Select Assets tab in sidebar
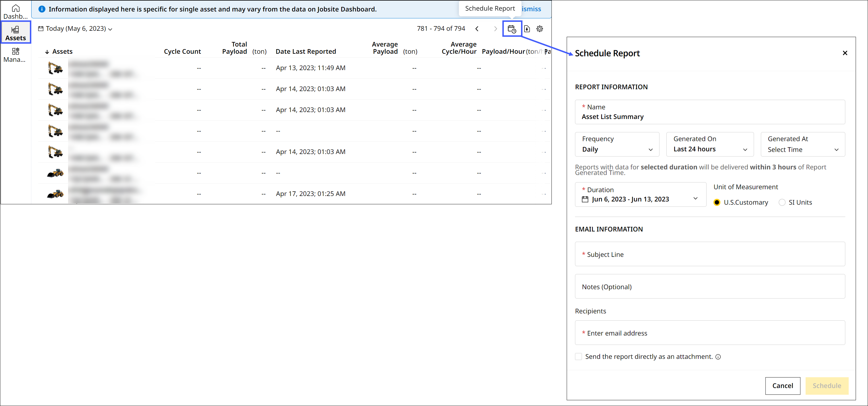This screenshot has height=406, width=868. coord(16,33)
